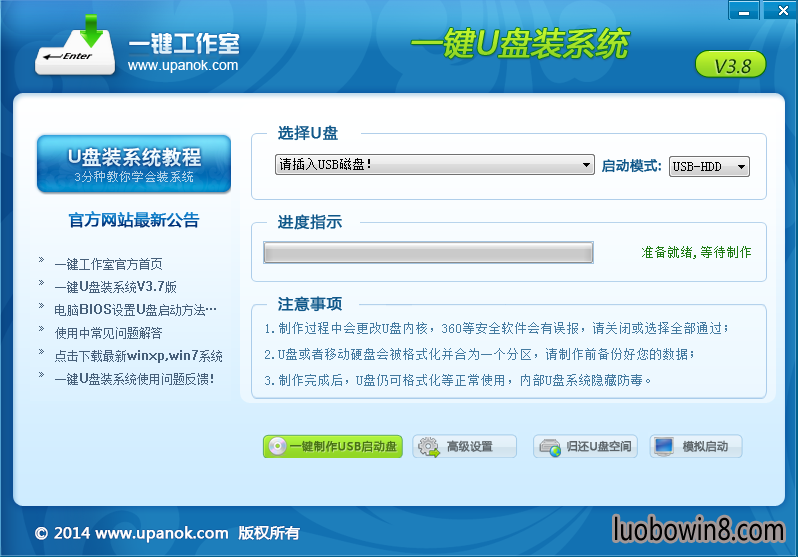
Task: Click 模拟启动 simulate boot button
Action: tap(696, 447)
